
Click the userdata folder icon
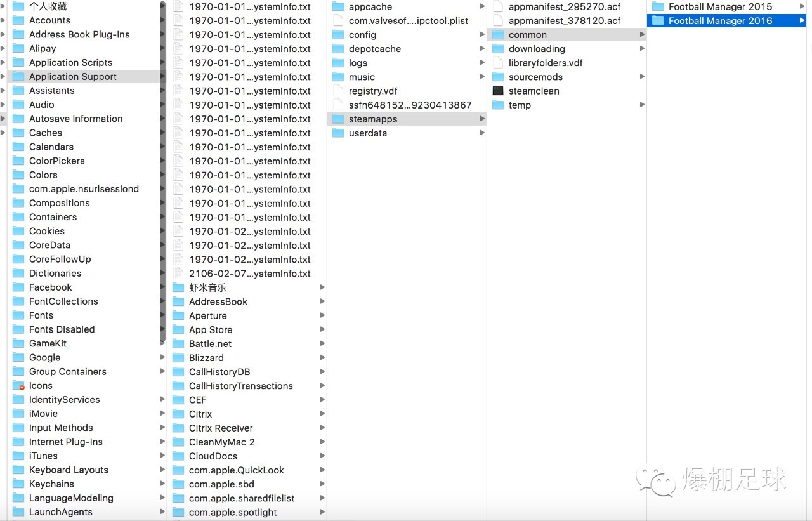tap(337, 133)
